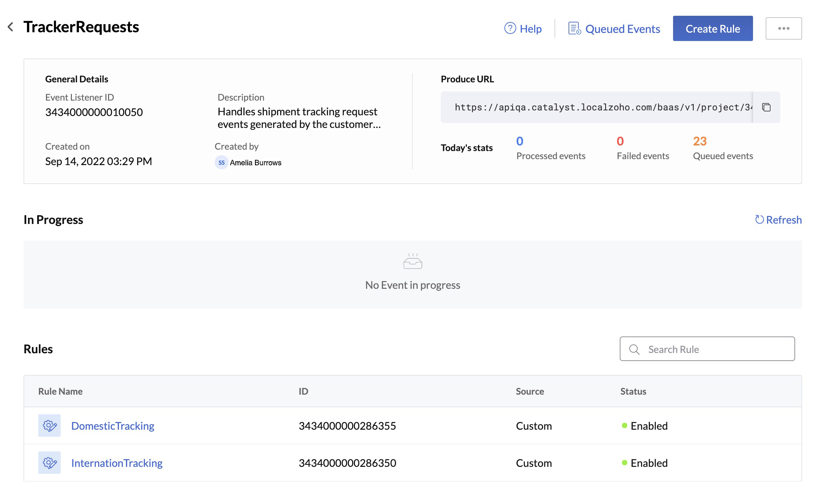Click the Help question mark icon
The height and width of the screenshot is (504, 813).
coord(510,29)
